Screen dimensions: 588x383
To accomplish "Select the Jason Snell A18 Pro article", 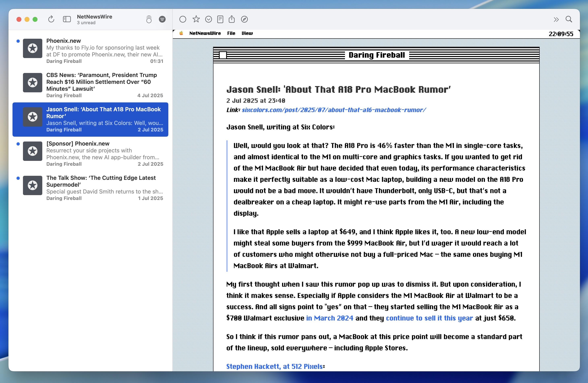I will pos(90,119).
